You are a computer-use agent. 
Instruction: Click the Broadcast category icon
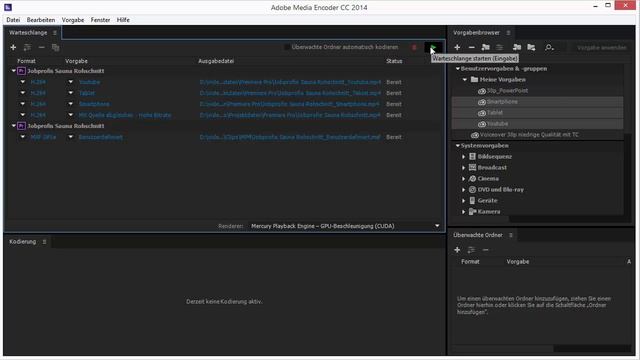pos(472,167)
